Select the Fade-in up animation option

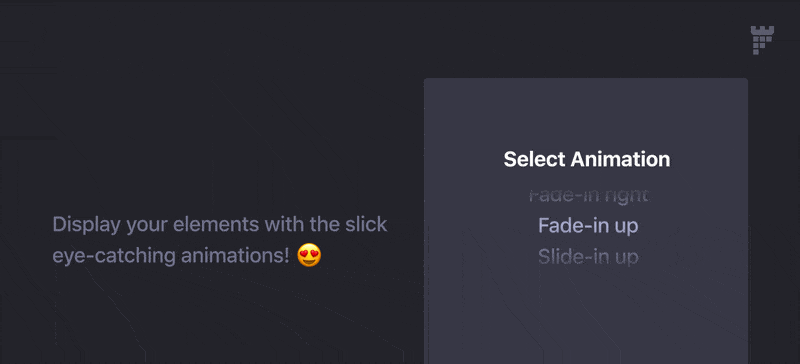(588, 226)
